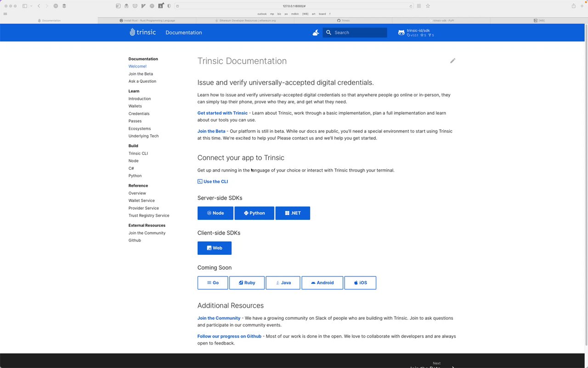The width and height of the screenshot is (588, 368).
Task: Click the address bar URL field
Action: (294, 6)
